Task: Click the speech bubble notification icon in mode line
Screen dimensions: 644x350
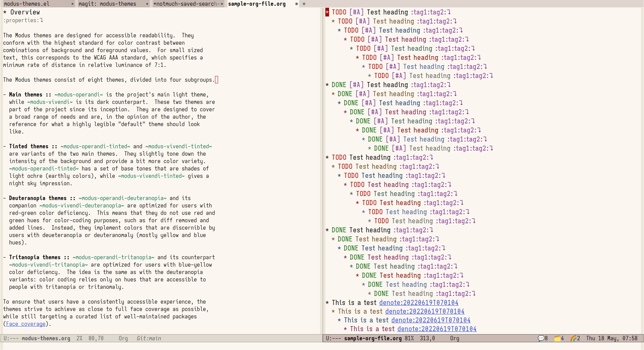Action: (x=541, y=338)
